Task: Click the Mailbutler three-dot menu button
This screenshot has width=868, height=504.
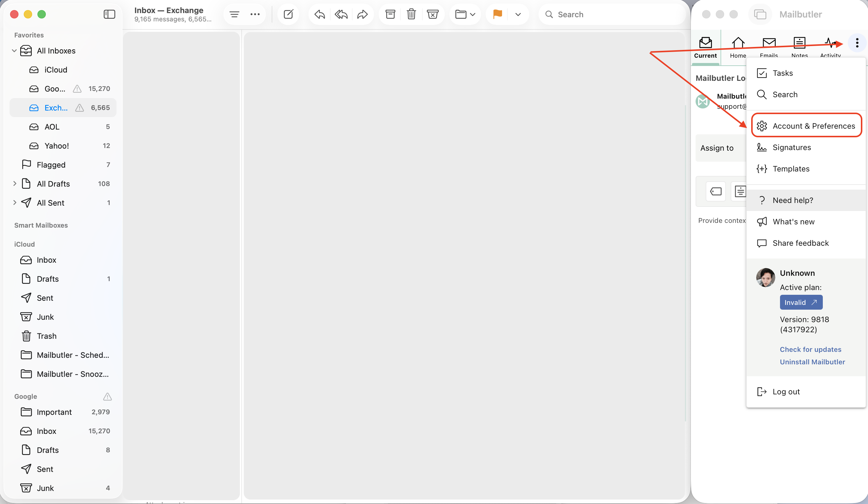Action: 857,43
